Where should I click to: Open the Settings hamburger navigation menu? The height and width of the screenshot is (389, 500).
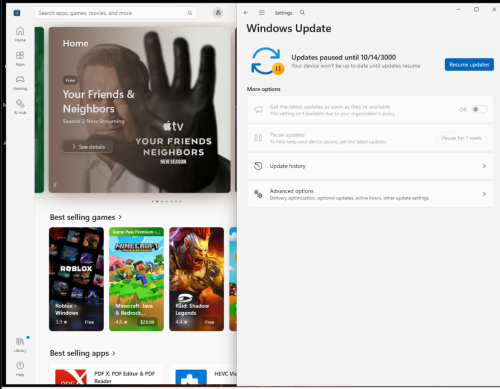[x=262, y=13]
